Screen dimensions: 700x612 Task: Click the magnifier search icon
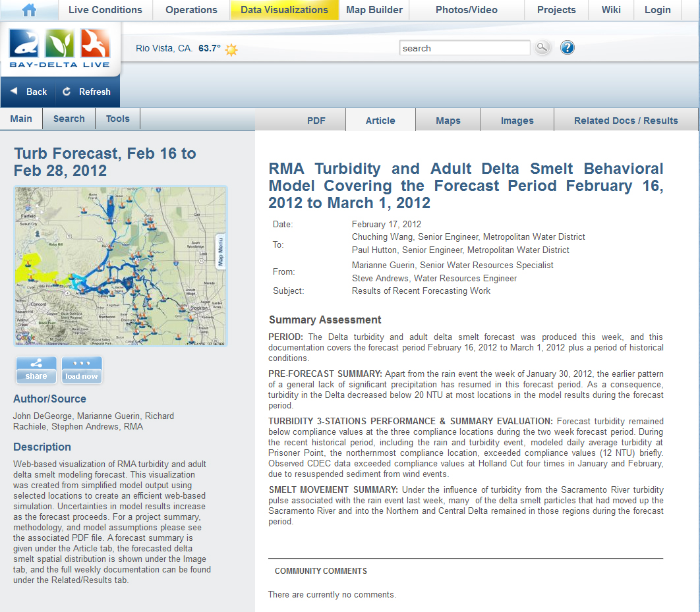coord(542,47)
